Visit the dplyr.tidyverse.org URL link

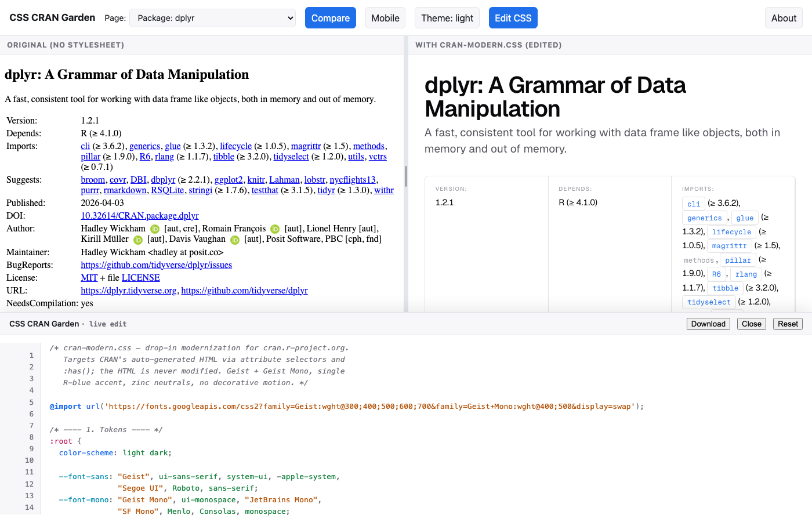tap(129, 291)
